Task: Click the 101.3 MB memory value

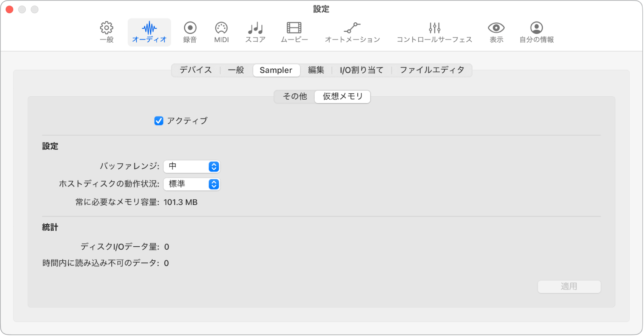Action: pos(181,202)
